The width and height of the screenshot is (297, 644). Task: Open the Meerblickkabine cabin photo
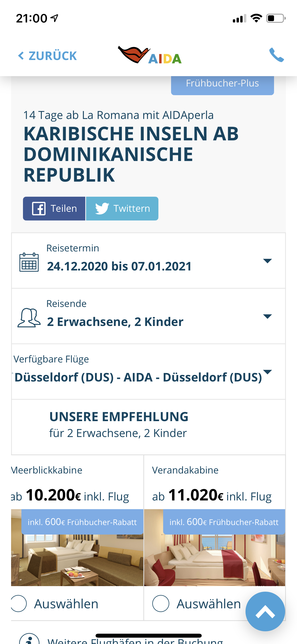(x=77, y=560)
